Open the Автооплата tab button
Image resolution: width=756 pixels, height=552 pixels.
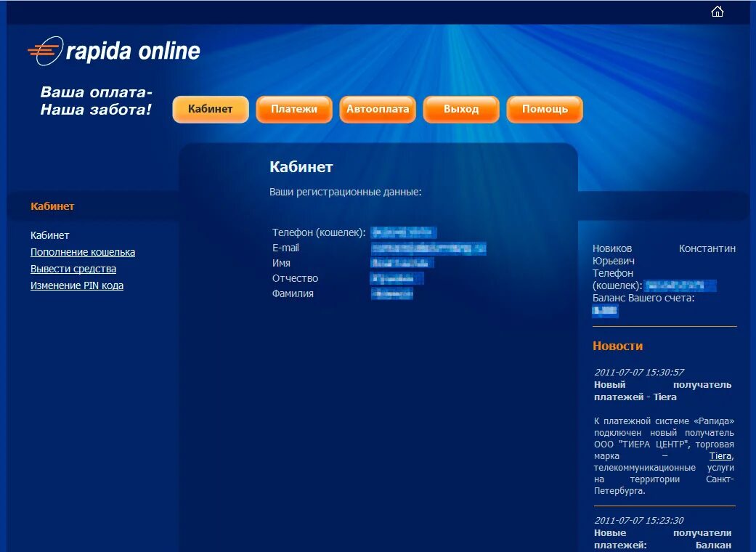(x=378, y=110)
